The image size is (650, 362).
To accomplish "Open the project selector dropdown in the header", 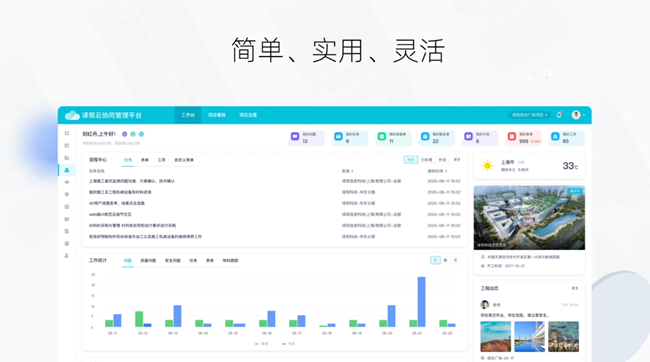I will (529, 115).
